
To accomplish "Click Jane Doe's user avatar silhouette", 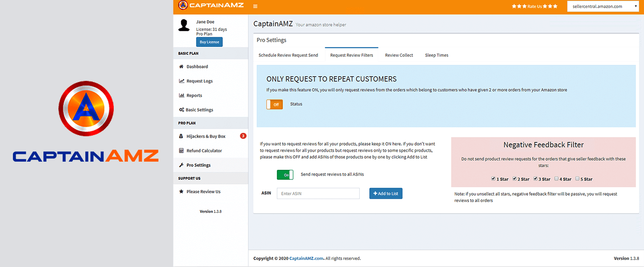I will [184, 25].
